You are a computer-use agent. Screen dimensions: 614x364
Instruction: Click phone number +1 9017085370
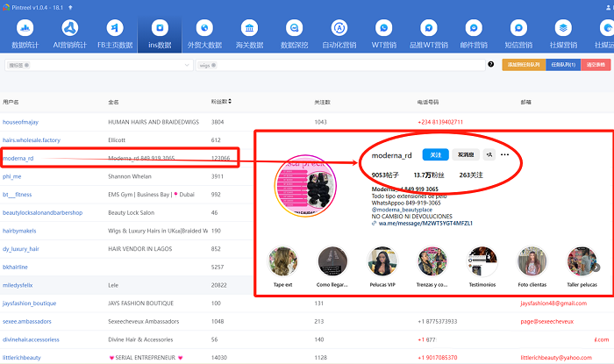[x=438, y=358]
